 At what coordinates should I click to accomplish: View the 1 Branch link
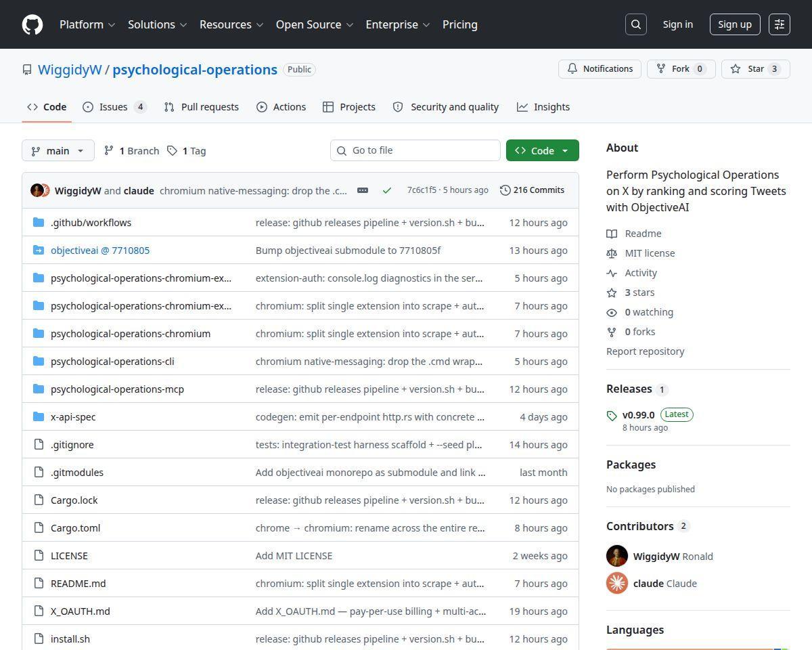point(131,151)
